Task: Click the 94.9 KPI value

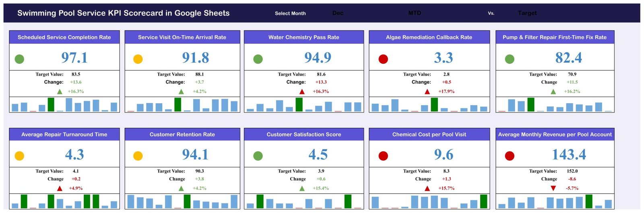Action: 318,58
